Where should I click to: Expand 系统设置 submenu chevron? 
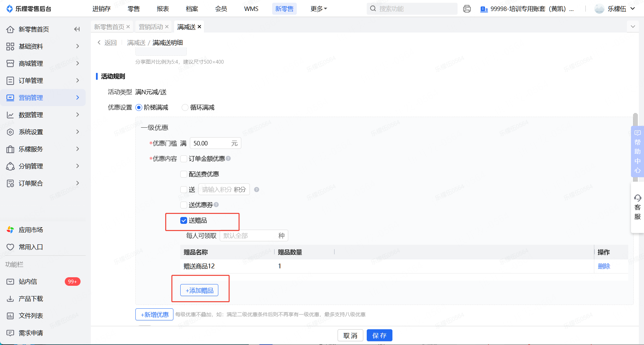pos(77,132)
